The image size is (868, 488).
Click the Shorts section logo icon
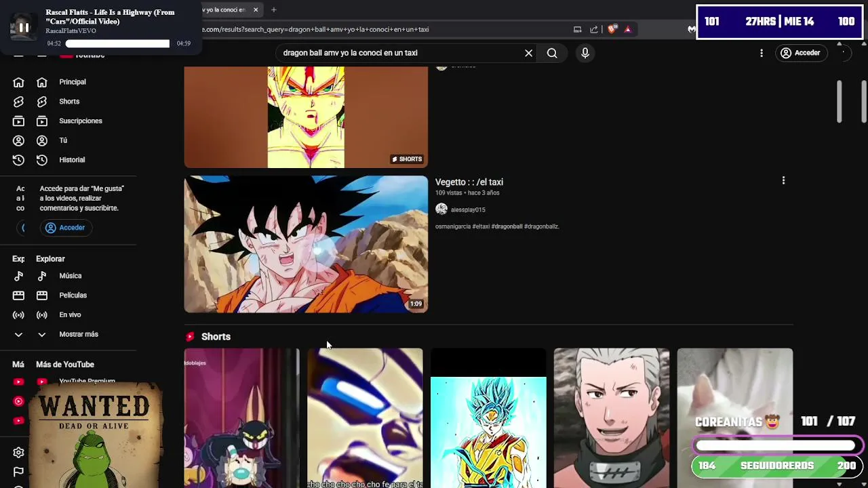[x=190, y=337]
